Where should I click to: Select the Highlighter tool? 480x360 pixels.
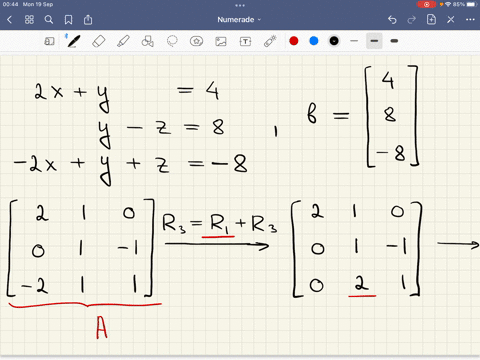(x=123, y=41)
